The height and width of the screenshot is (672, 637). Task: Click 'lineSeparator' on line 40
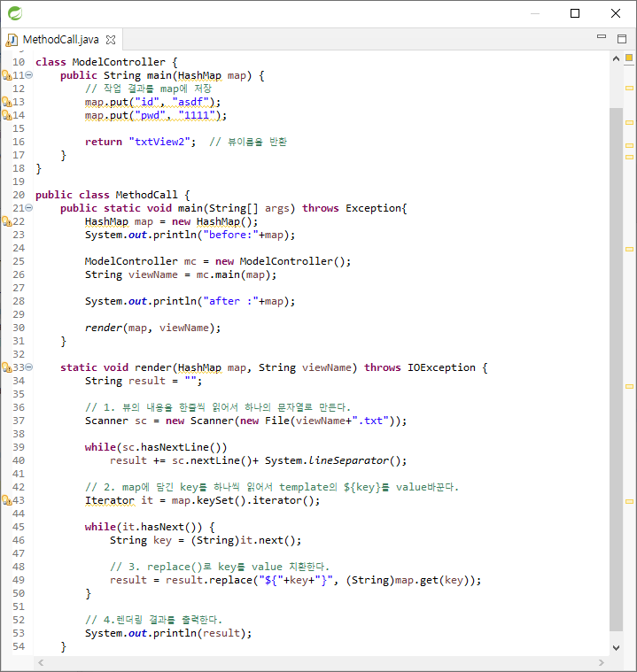(348, 460)
